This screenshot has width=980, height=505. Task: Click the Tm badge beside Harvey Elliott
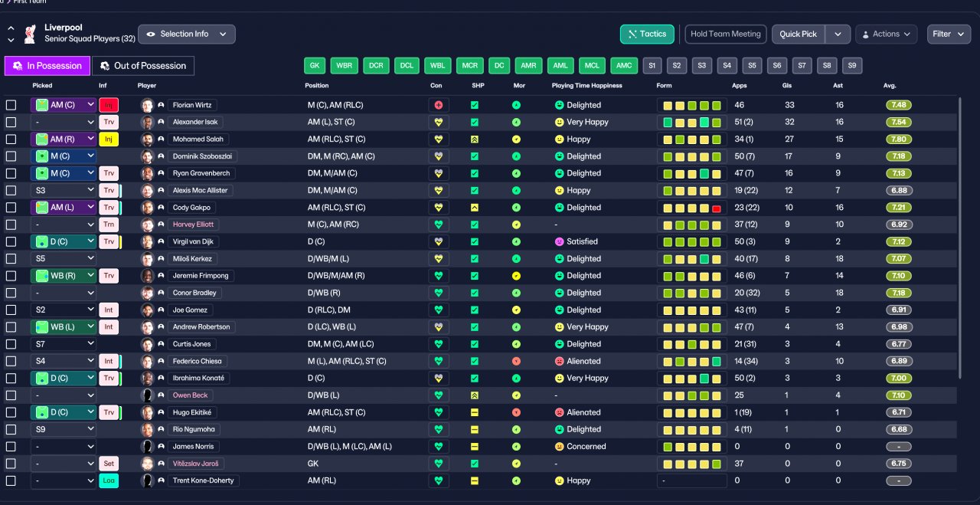coord(109,225)
